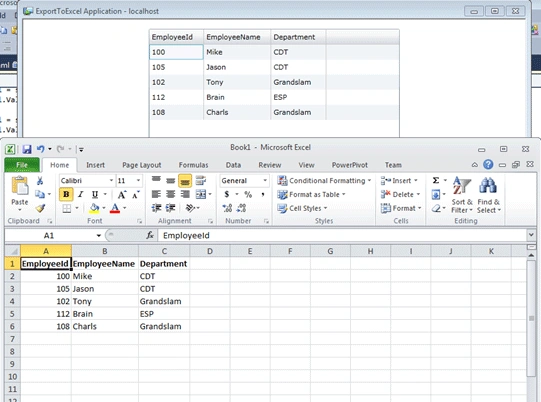
Task: Click the Format Painter brush icon
Action: click(x=40, y=208)
